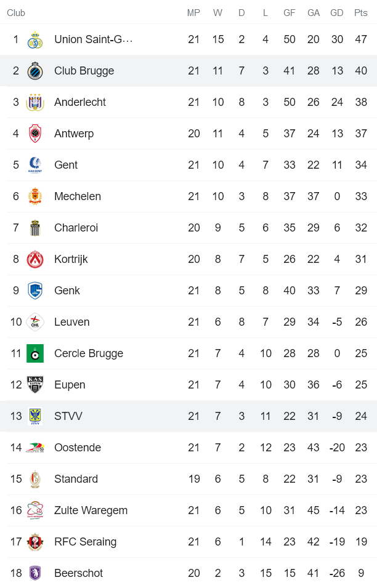This screenshot has height=588, width=377.
Task: Select the STVV table row name
Action: [x=68, y=416]
